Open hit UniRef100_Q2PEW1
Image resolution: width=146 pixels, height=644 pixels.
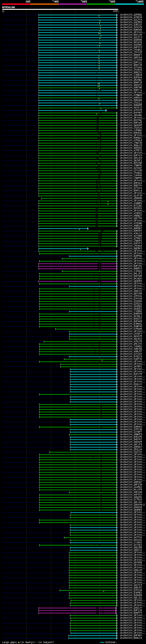[x=131, y=15]
